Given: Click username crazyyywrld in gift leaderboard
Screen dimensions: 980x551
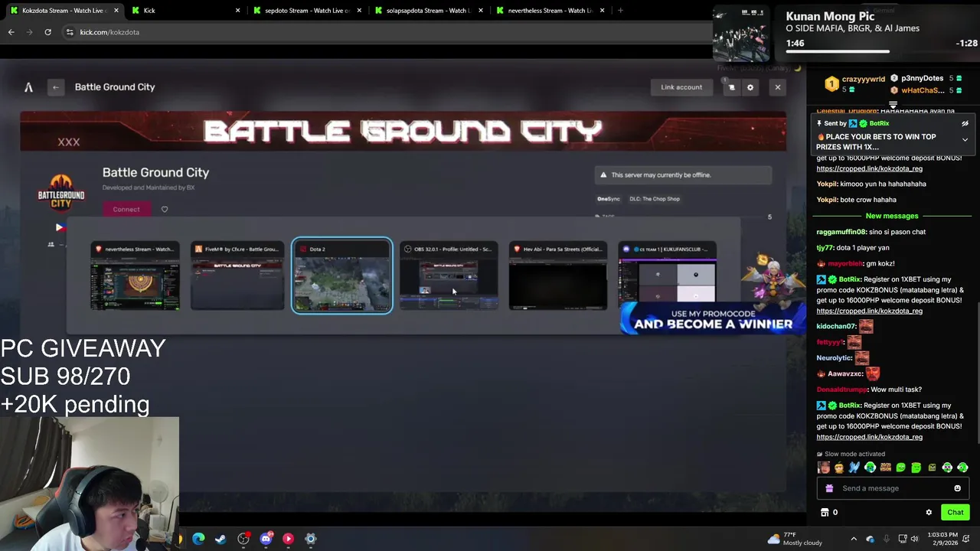Looking at the screenshot, I should point(864,79).
